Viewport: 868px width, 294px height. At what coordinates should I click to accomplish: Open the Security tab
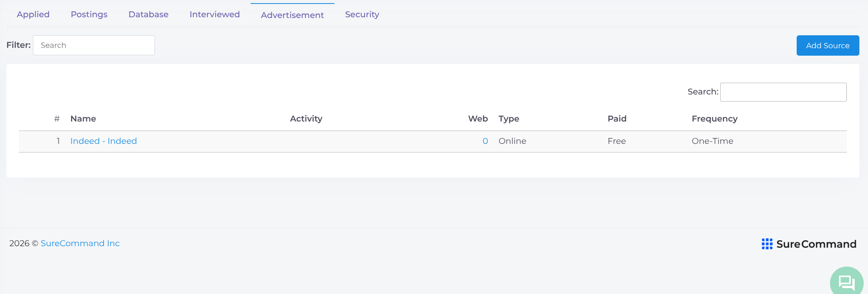click(362, 15)
